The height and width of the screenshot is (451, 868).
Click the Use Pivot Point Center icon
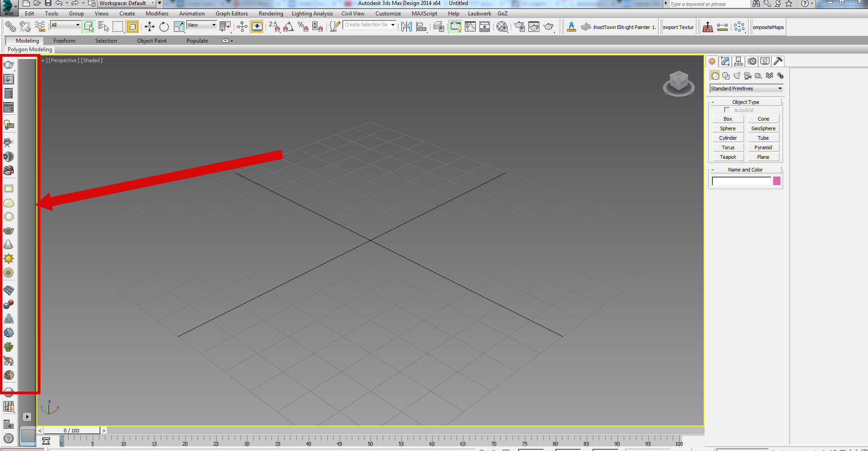coord(225,27)
